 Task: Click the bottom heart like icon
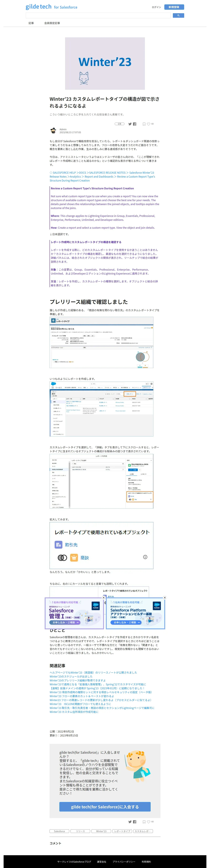[x=148, y=822]
